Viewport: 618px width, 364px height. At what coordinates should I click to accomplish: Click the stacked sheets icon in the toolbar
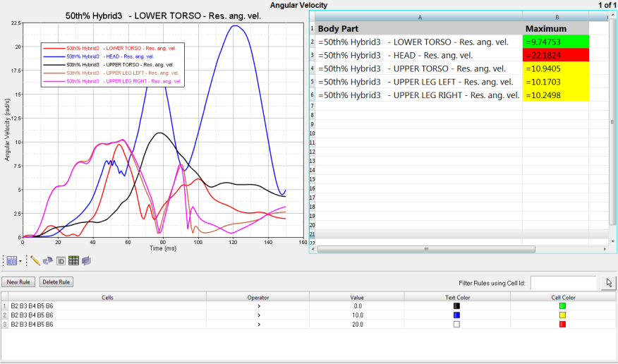click(x=86, y=260)
